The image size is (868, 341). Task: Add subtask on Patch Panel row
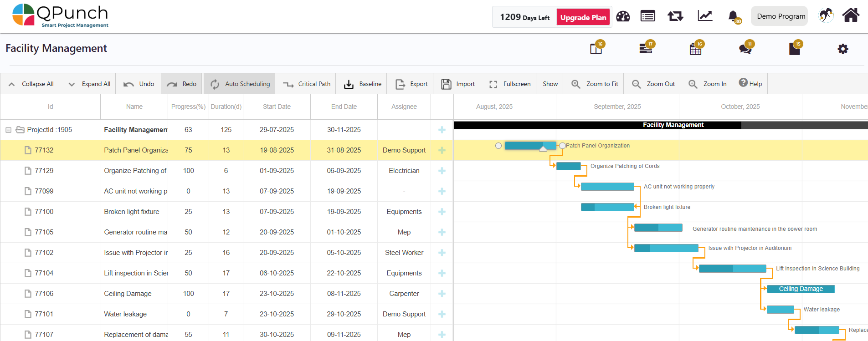coord(442,150)
